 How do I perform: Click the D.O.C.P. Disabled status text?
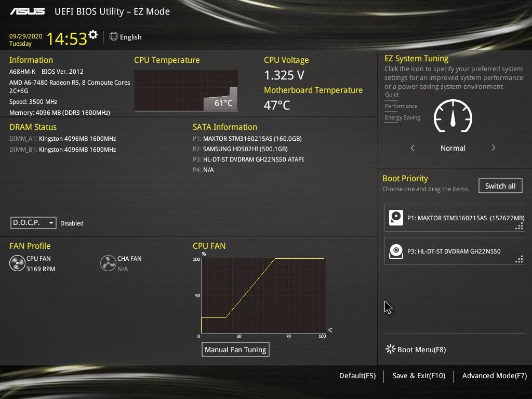(x=72, y=223)
